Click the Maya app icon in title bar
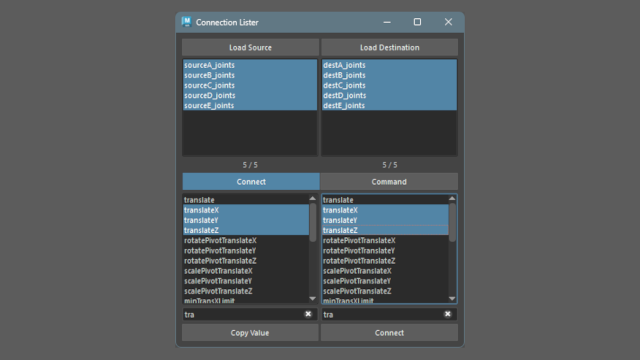 coord(187,22)
